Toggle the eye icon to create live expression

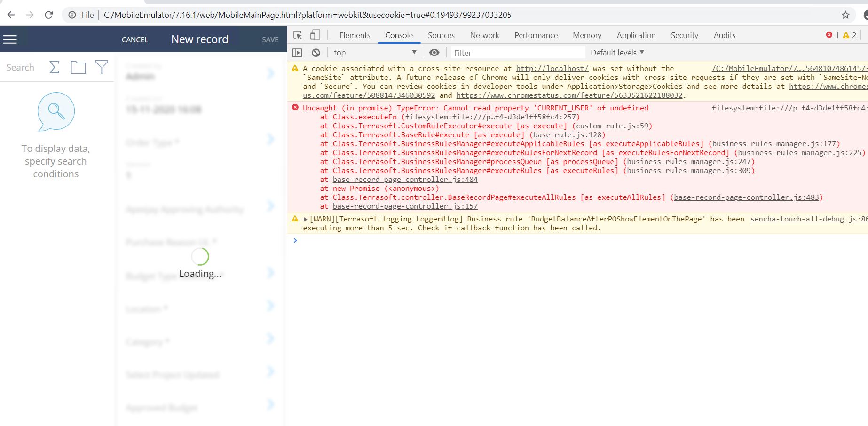tap(434, 52)
